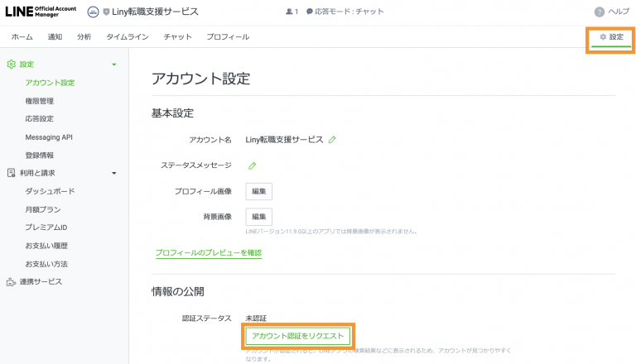The image size is (636, 364).
Task: Select 月額プラン in the sidebar
Action: click(43, 209)
